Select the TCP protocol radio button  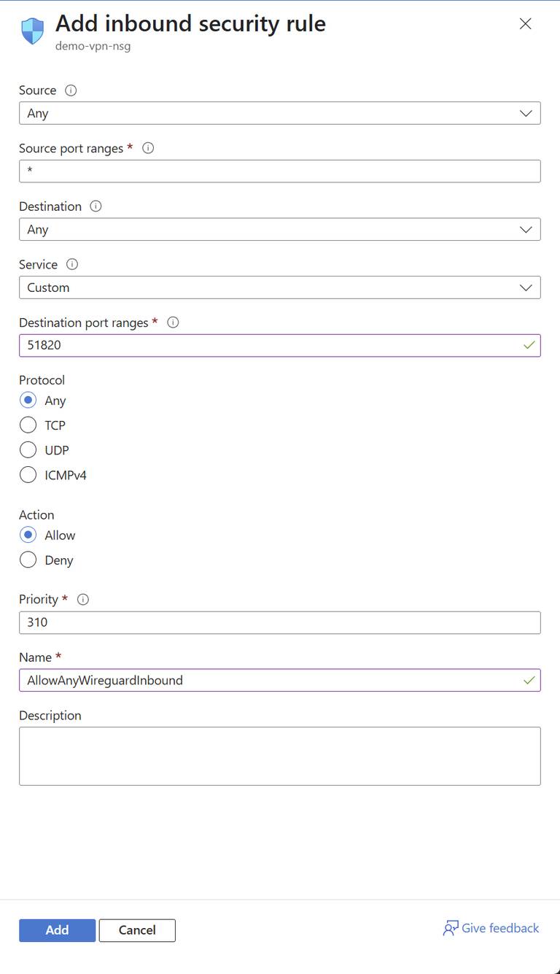28,425
